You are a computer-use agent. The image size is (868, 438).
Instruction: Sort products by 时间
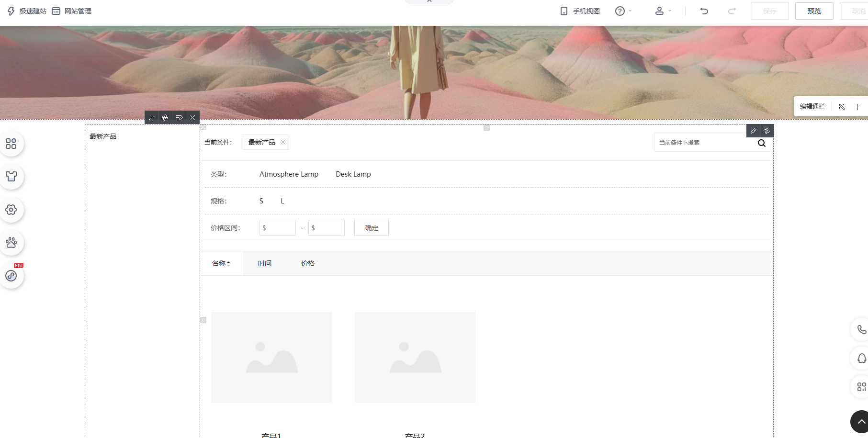point(265,263)
